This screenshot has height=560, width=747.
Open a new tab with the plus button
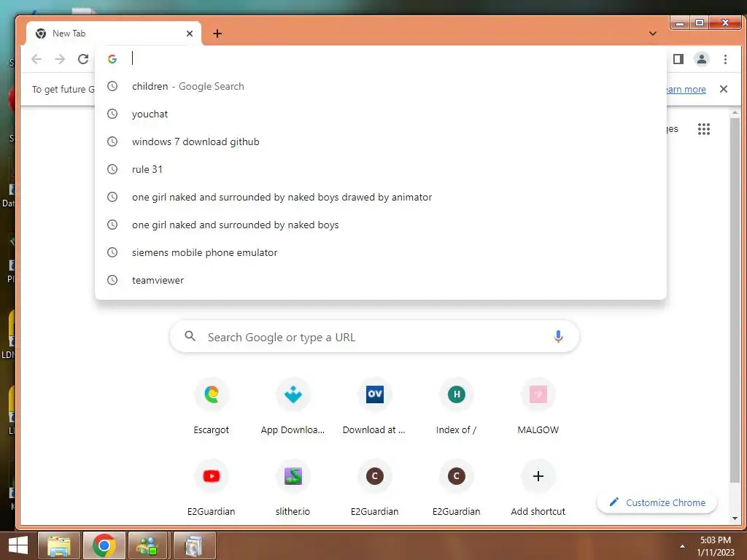[x=217, y=34]
